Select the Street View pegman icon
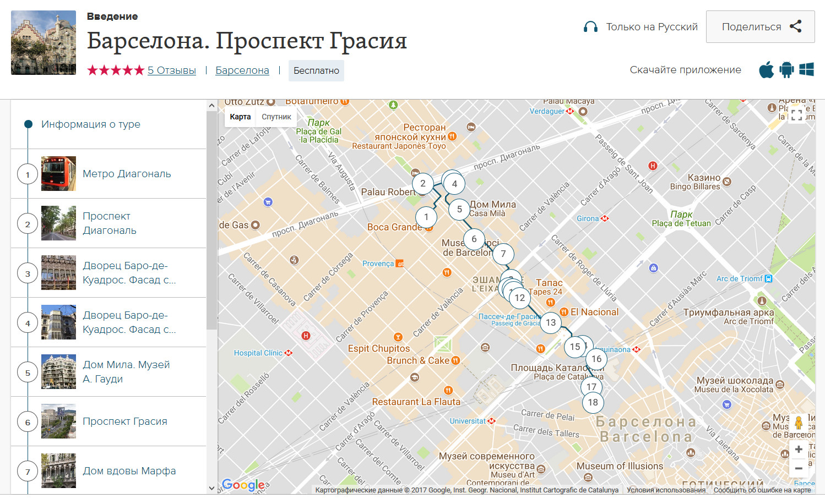This screenshot has height=504, width=825. pyautogui.click(x=799, y=423)
